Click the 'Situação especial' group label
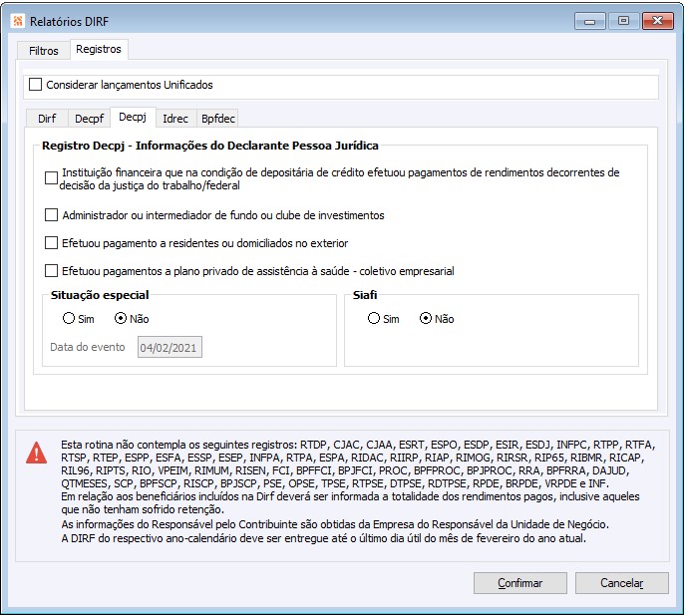 (100, 295)
